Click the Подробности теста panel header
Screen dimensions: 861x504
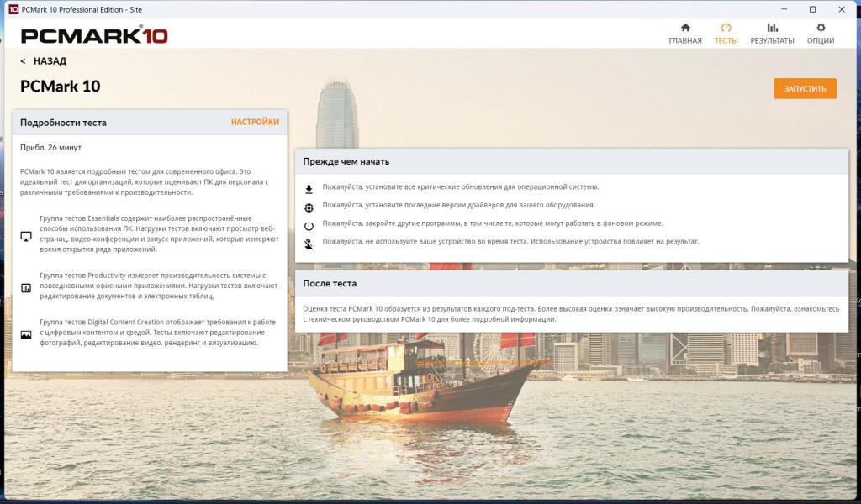(x=64, y=123)
